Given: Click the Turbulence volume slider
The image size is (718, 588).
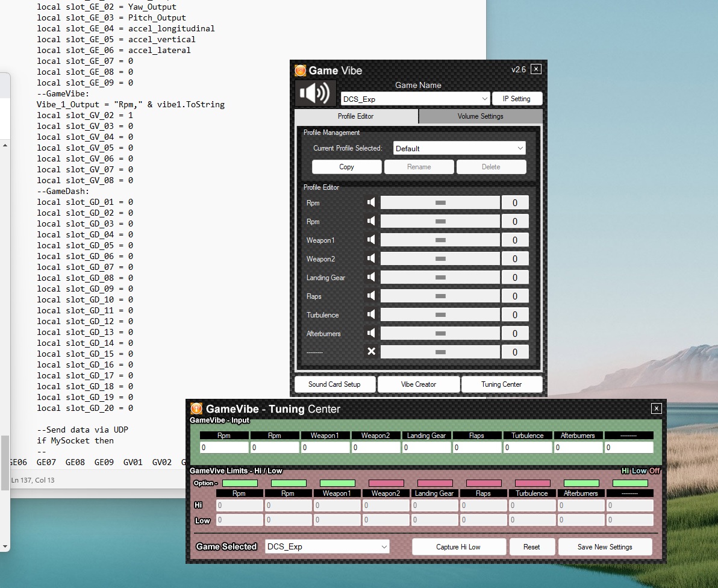Looking at the screenshot, I should [440, 314].
